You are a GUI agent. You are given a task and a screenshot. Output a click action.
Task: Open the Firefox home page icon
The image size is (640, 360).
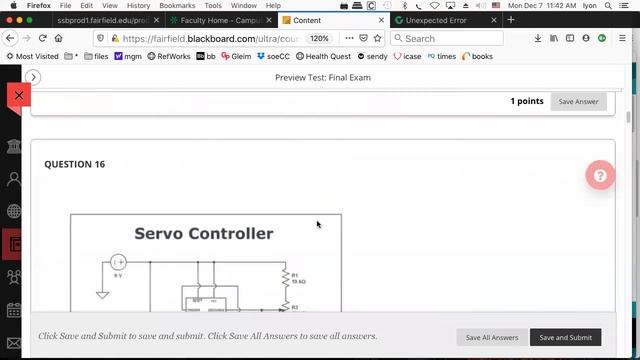coord(58,38)
